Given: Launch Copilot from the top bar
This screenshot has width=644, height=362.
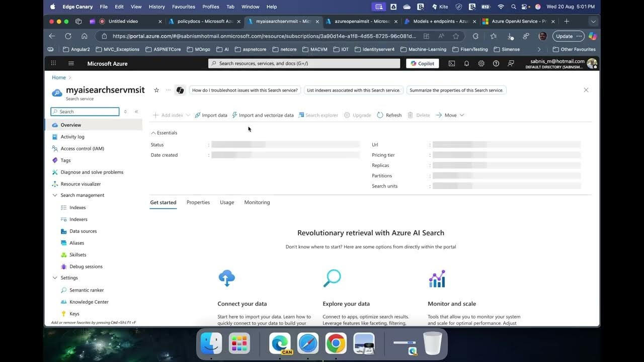Looking at the screenshot, I should click(422, 63).
